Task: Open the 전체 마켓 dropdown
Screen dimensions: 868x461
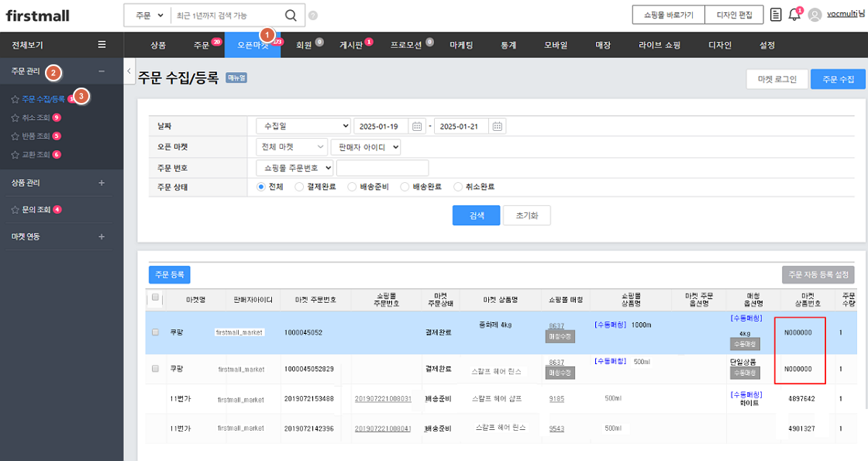Action: 291,146
